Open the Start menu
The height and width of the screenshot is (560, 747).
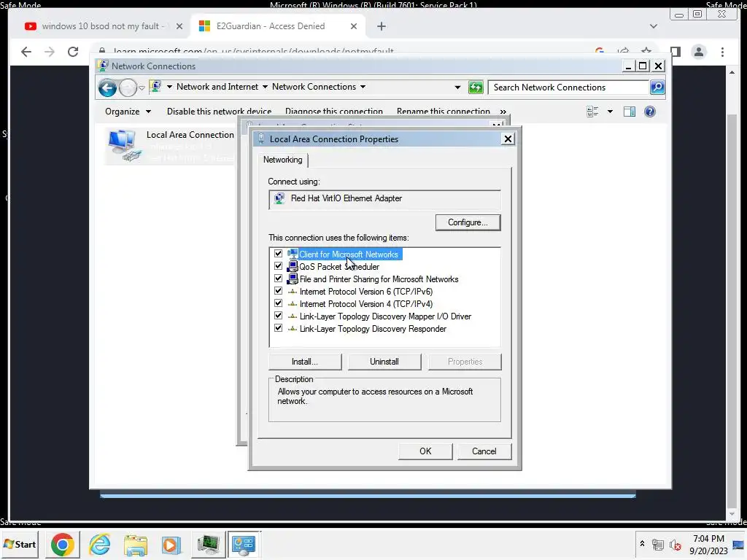(20, 544)
